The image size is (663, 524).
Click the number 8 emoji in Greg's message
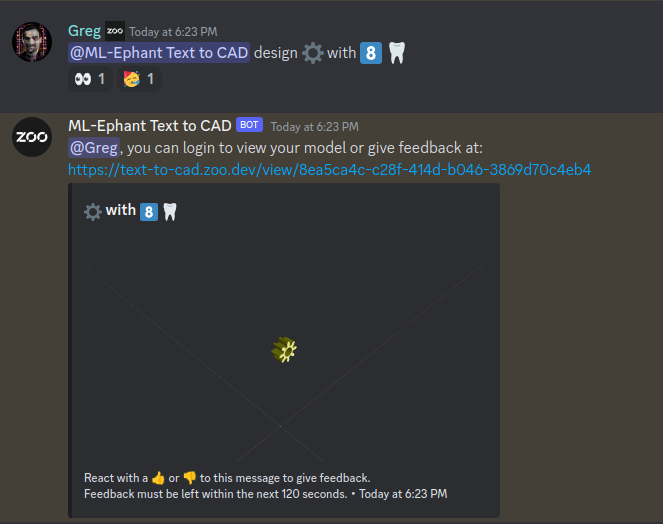pyautogui.click(x=371, y=53)
